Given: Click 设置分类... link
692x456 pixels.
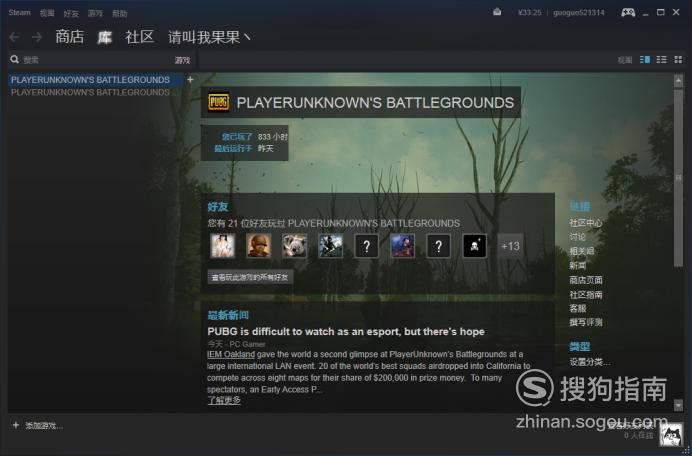Looking at the screenshot, I should click(x=590, y=362).
